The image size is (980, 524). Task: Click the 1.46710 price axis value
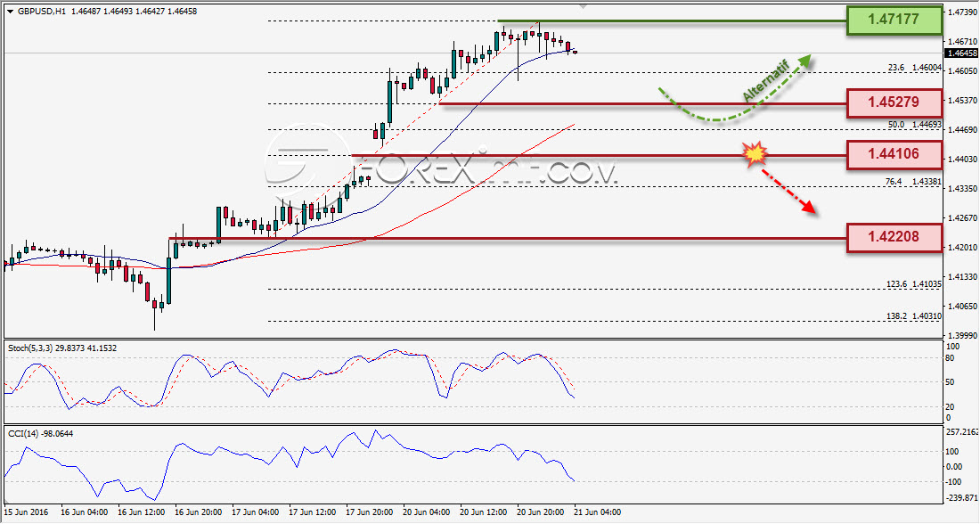tap(962, 42)
